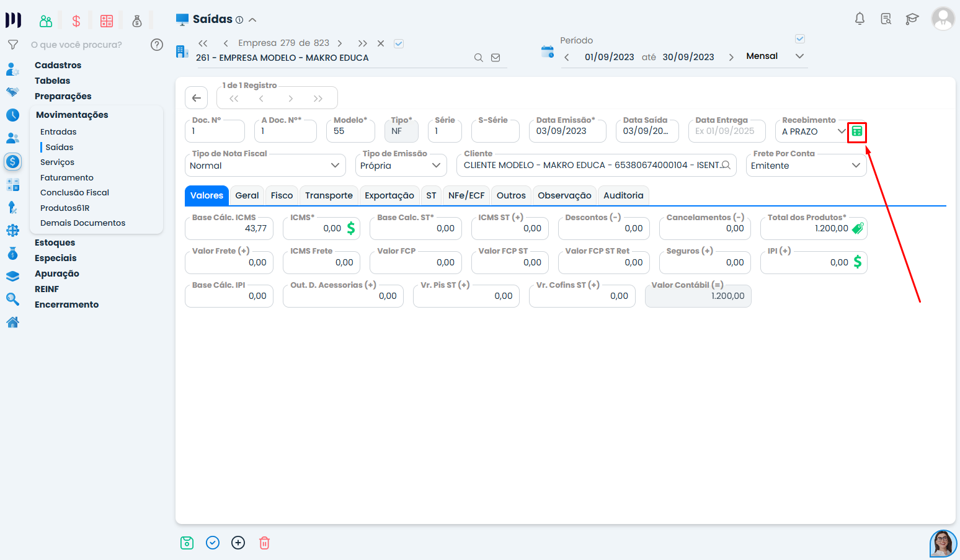The height and width of the screenshot is (560, 960).
Task: Open the Frete Por Conta dropdown
Action: (x=856, y=166)
